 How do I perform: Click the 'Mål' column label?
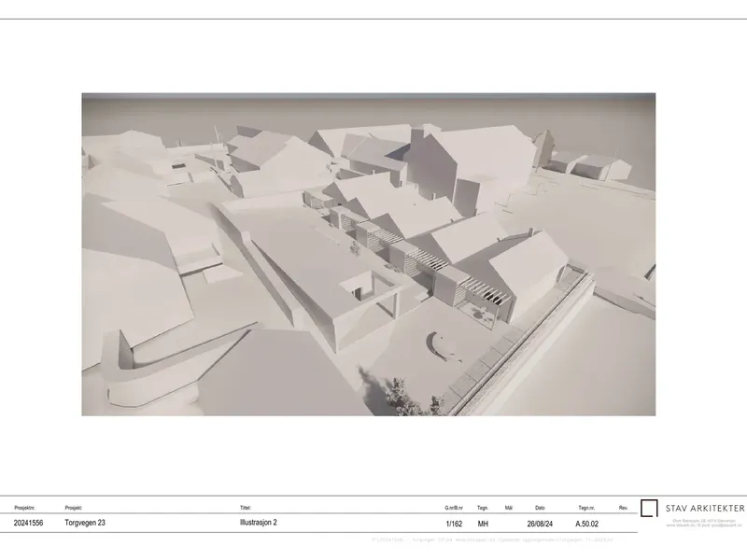click(508, 508)
